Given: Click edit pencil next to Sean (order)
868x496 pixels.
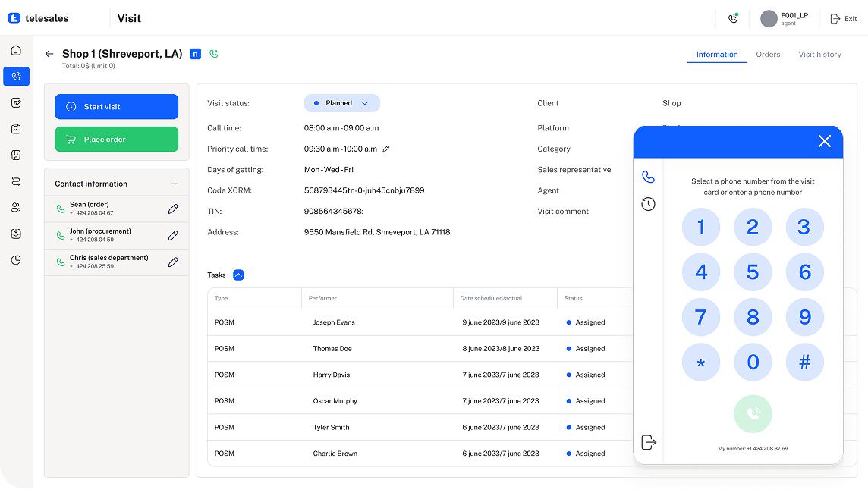Looking at the screenshot, I should pos(173,209).
